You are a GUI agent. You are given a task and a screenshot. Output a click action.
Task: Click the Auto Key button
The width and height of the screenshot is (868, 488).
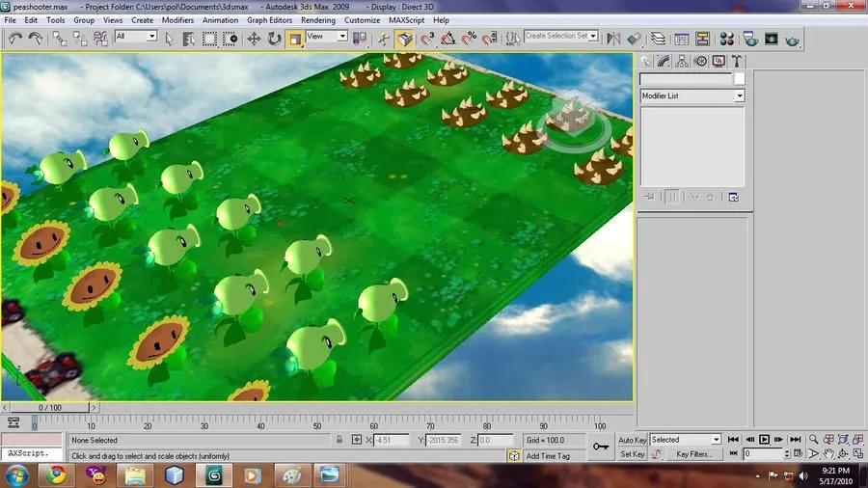pyautogui.click(x=632, y=440)
